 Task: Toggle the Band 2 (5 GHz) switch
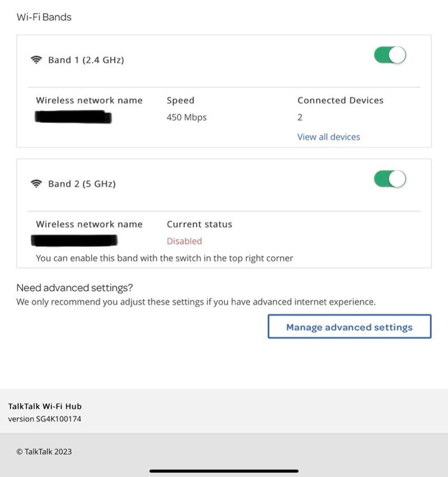pyautogui.click(x=390, y=179)
